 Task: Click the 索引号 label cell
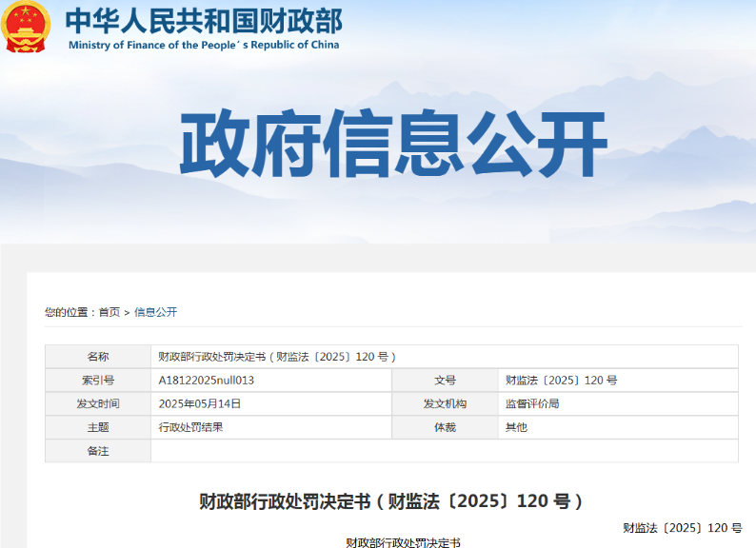pos(98,381)
